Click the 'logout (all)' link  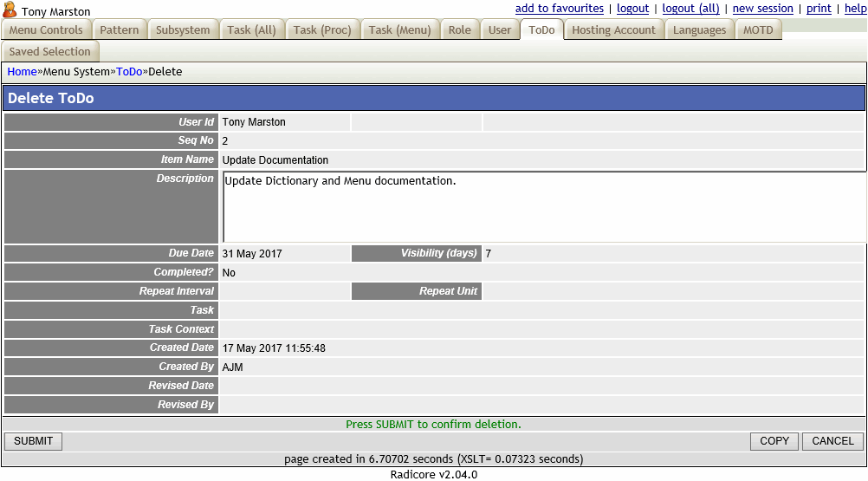690,9
